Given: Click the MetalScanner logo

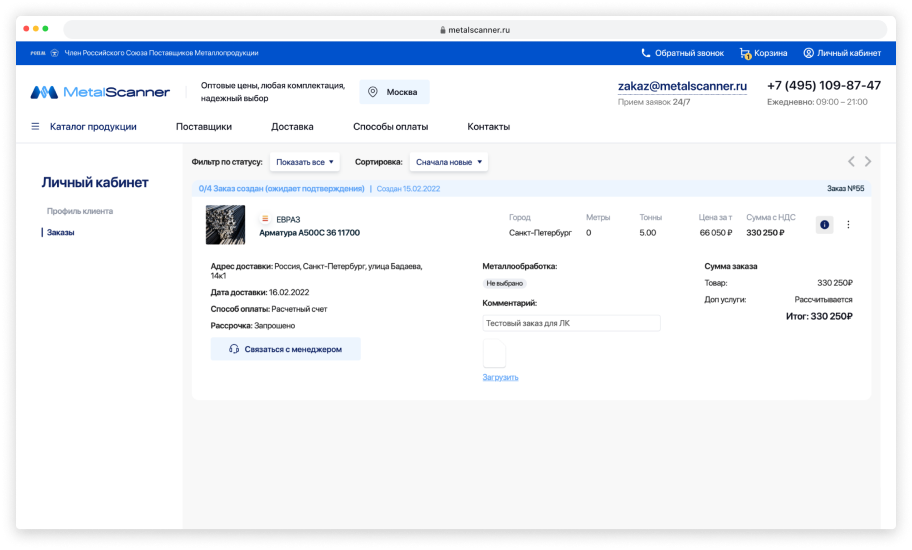Looking at the screenshot, I should pos(100,92).
